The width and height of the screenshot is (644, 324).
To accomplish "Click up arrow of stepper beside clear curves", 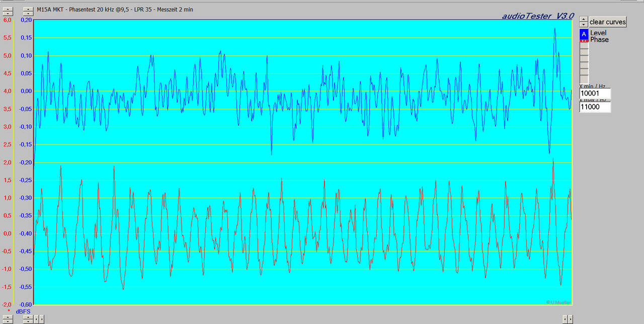I will [x=584, y=19].
